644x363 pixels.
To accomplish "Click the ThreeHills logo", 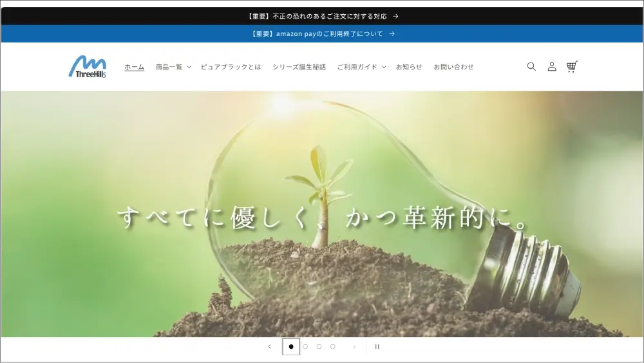I will click(88, 66).
